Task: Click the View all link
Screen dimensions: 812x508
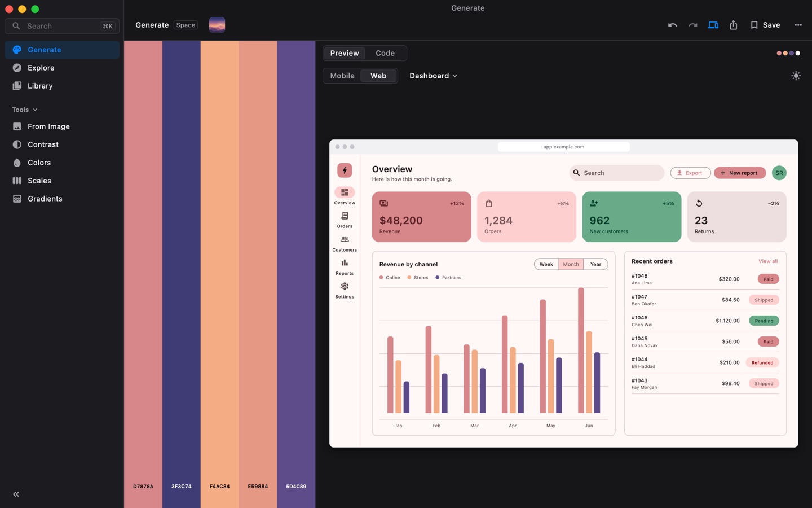Action: pyautogui.click(x=768, y=261)
